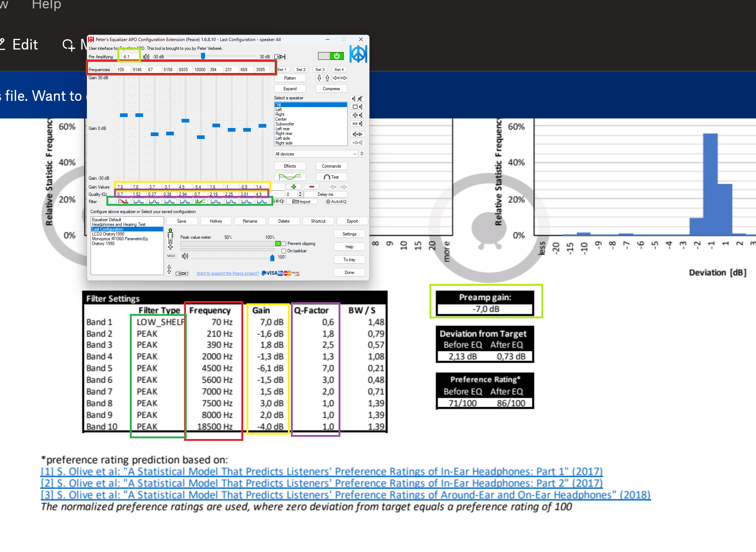Image resolution: width=756 pixels, height=552 pixels.
Task: Remove a band with red minus icon
Action: coord(311,187)
